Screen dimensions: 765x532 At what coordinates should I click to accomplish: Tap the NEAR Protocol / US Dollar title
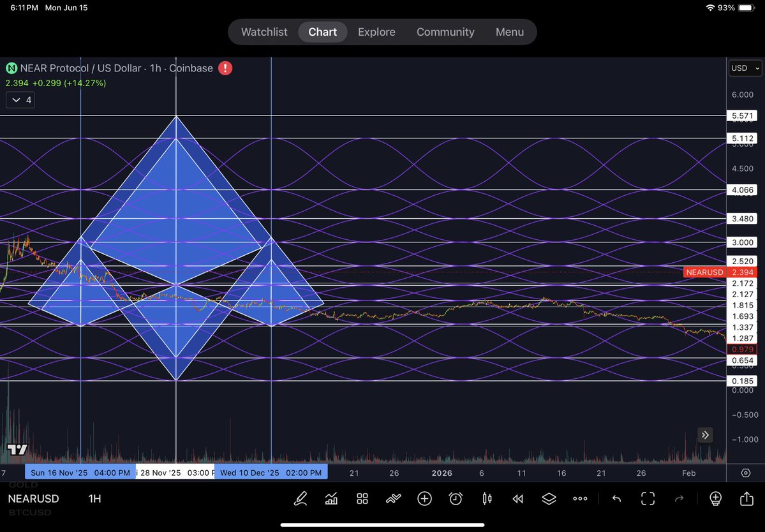(x=116, y=68)
